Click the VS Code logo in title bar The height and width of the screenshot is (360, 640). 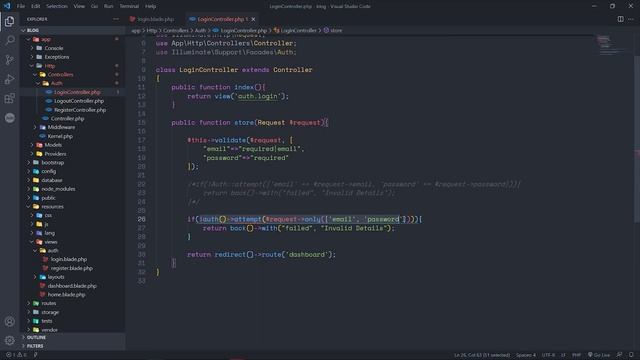pos(7,6)
